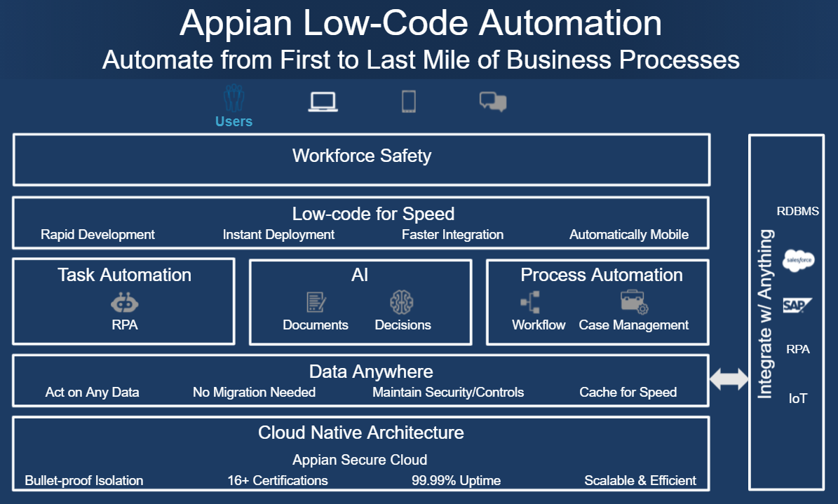Click the Decisions brain icon
The image size is (838, 504).
click(x=402, y=302)
